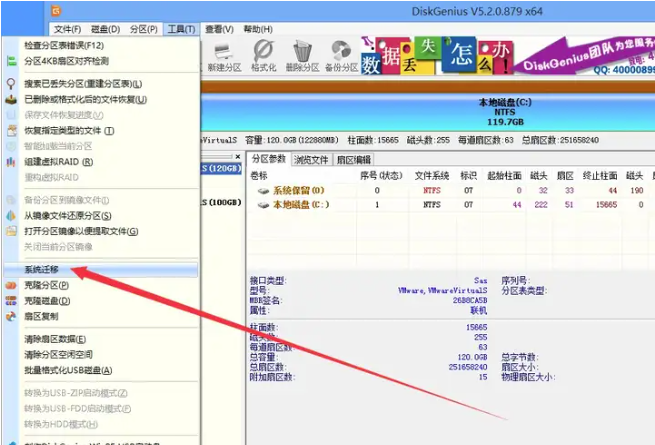Select 系统迁移 in the tools menu

[100, 270]
